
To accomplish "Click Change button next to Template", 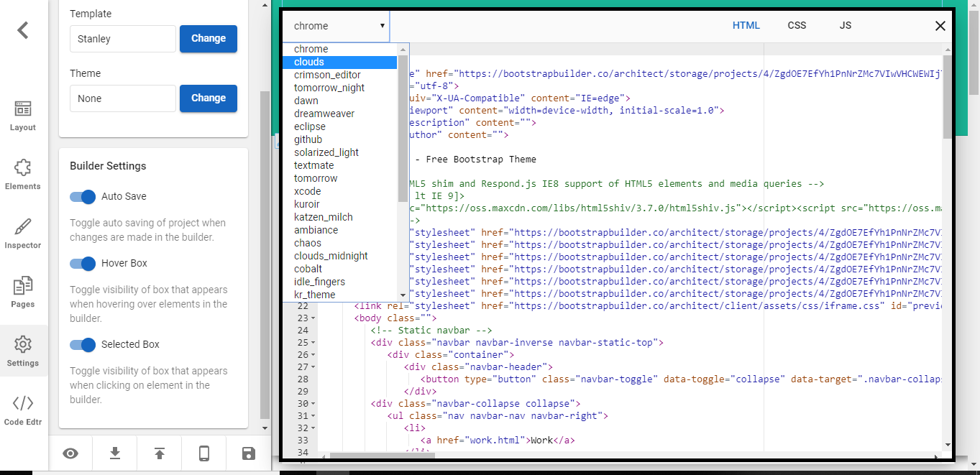I will [209, 39].
